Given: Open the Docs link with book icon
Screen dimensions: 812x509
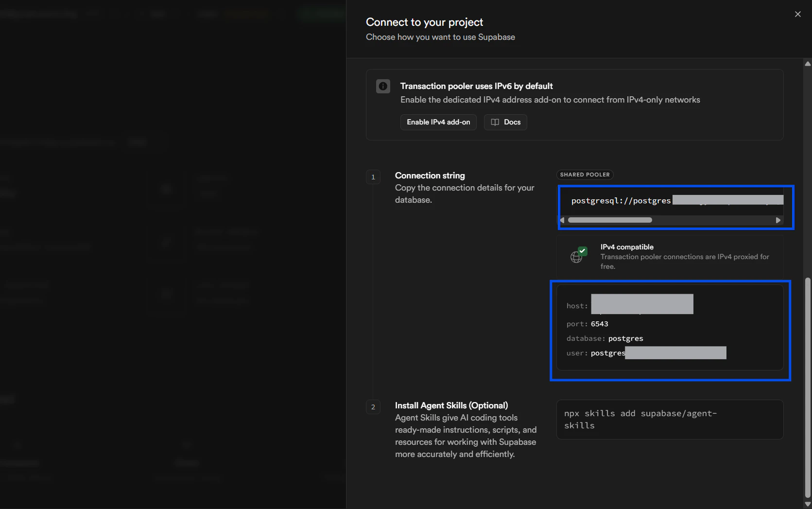Looking at the screenshot, I should tap(505, 122).
